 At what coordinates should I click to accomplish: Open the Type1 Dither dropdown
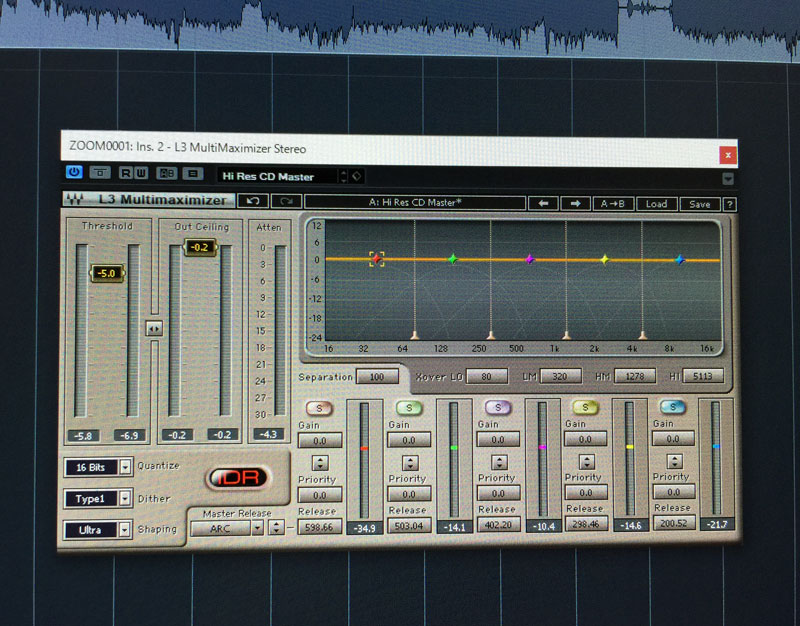(98, 498)
